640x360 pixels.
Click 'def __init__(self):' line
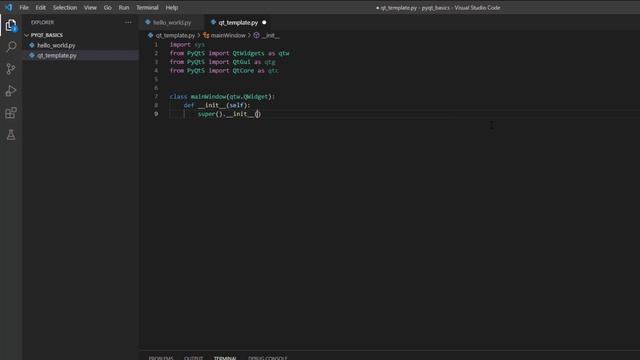[x=217, y=105]
